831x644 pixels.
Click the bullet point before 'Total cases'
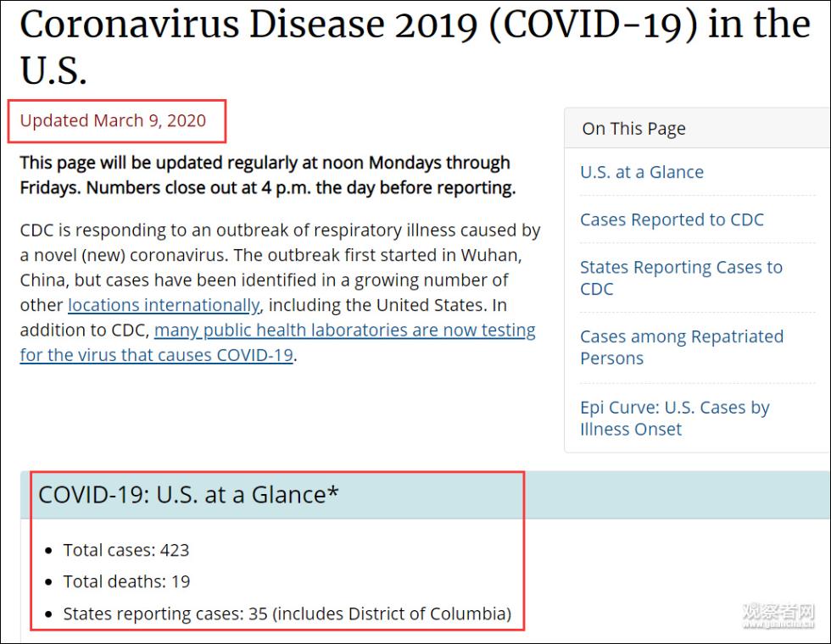49,551
